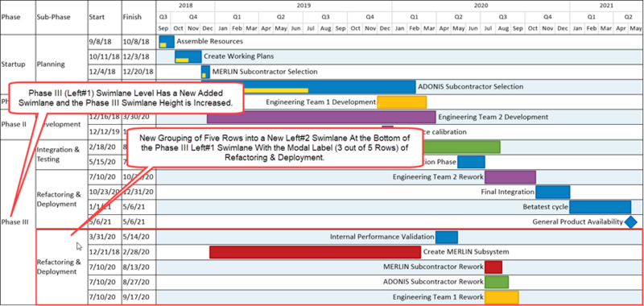
Task: Click the small MERLIN Subcontractor Selection bar
Action: pyautogui.click(x=205, y=72)
